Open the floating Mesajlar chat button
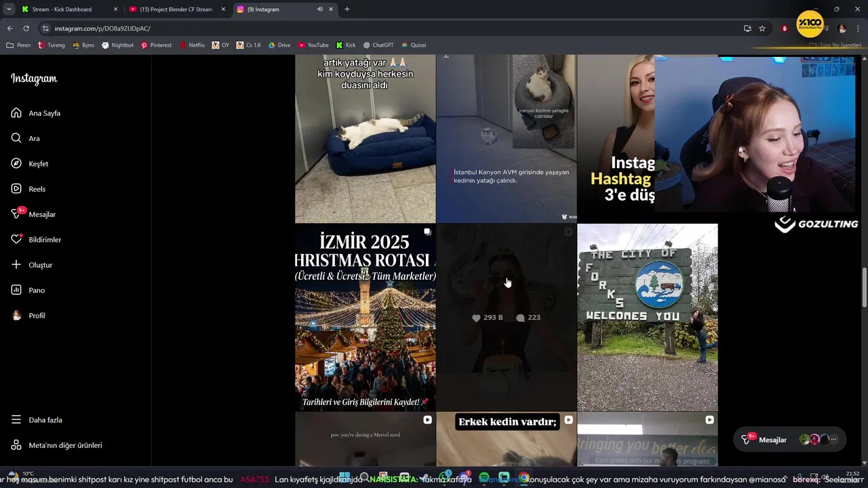The height and width of the screenshot is (488, 868). 790,440
